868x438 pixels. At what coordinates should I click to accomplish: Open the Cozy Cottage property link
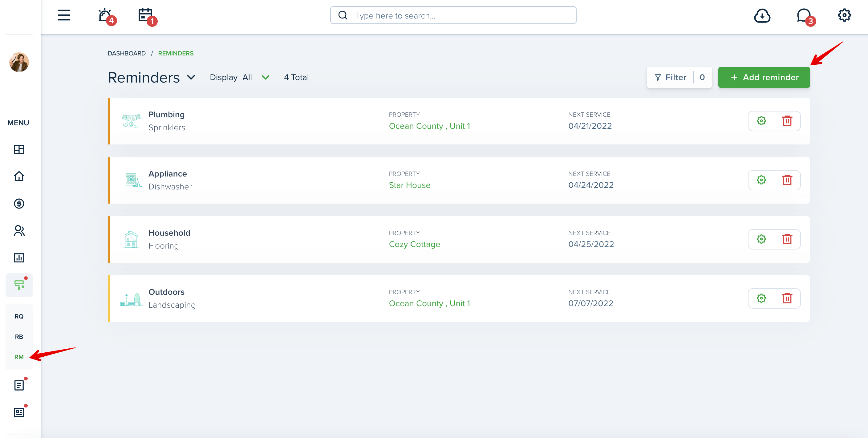[415, 244]
